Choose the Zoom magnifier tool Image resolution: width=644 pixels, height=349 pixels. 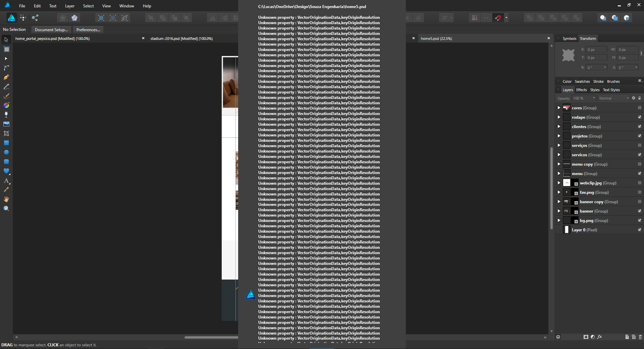coord(6,209)
